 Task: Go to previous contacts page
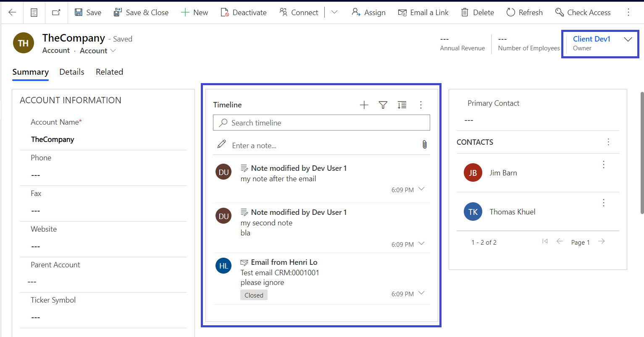560,241
